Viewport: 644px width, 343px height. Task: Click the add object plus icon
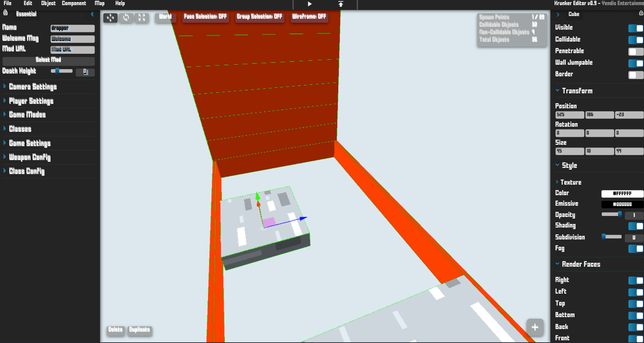click(x=535, y=327)
